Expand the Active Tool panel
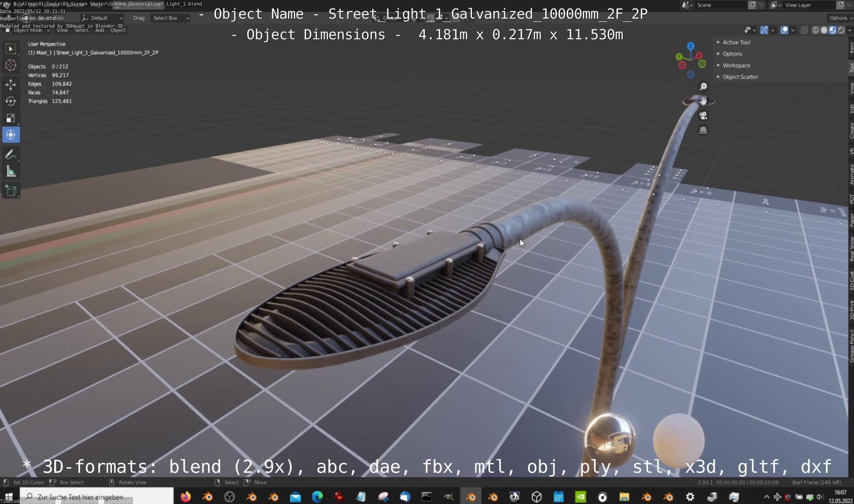 point(736,42)
